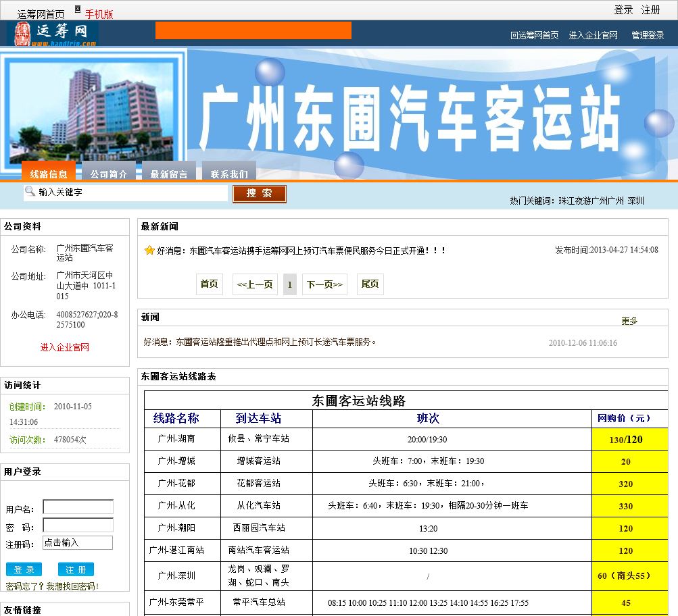
Task: Click the 运筹网 logo in header
Action: (x=52, y=33)
